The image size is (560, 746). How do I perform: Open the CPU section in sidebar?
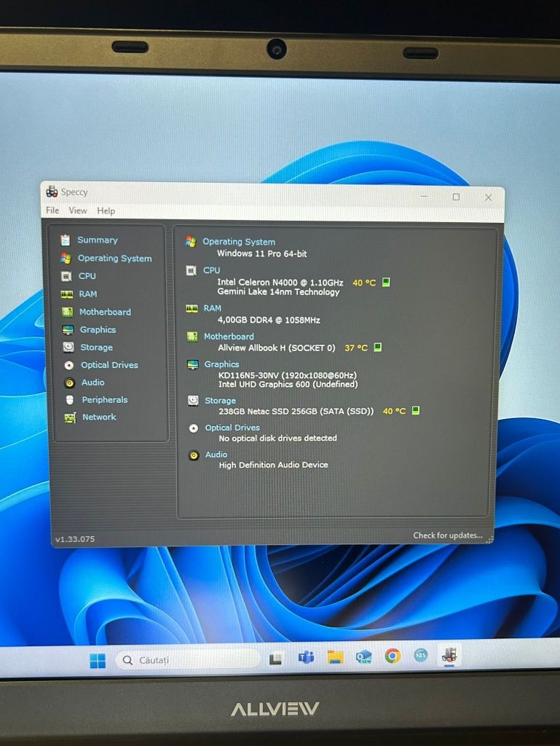(x=87, y=276)
